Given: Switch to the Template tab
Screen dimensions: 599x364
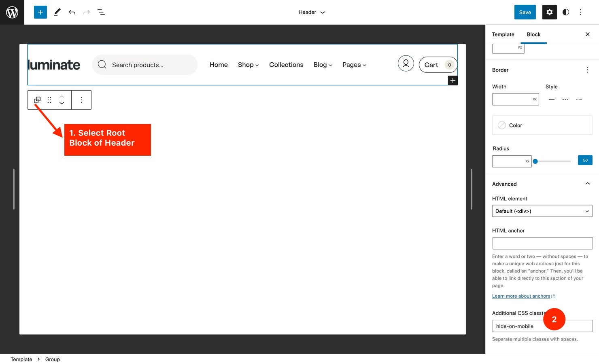Looking at the screenshot, I should tap(503, 34).
